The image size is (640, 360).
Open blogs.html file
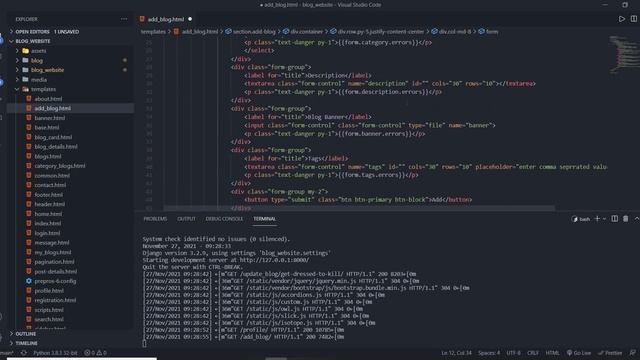pos(48,156)
